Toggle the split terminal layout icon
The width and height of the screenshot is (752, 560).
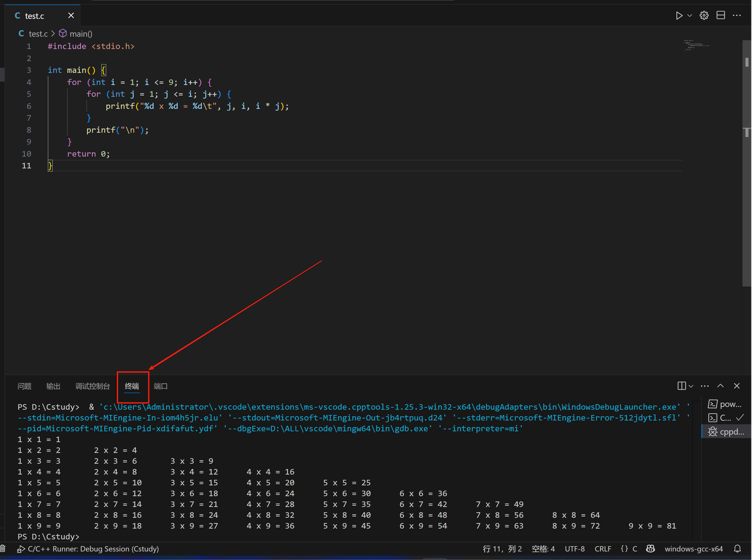(682, 386)
